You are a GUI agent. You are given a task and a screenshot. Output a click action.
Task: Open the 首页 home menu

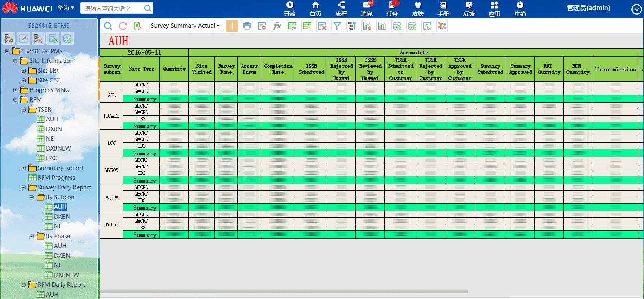[x=315, y=9]
